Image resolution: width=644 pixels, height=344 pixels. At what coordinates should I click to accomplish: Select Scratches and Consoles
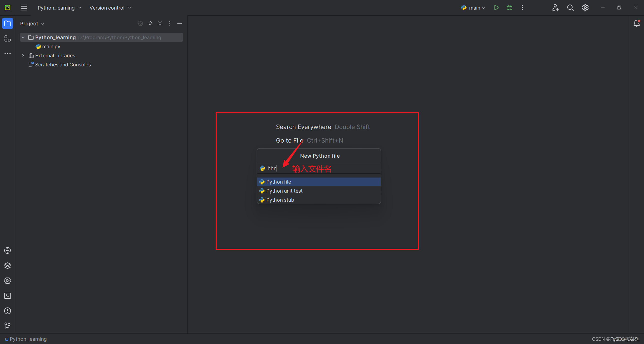[60, 65]
